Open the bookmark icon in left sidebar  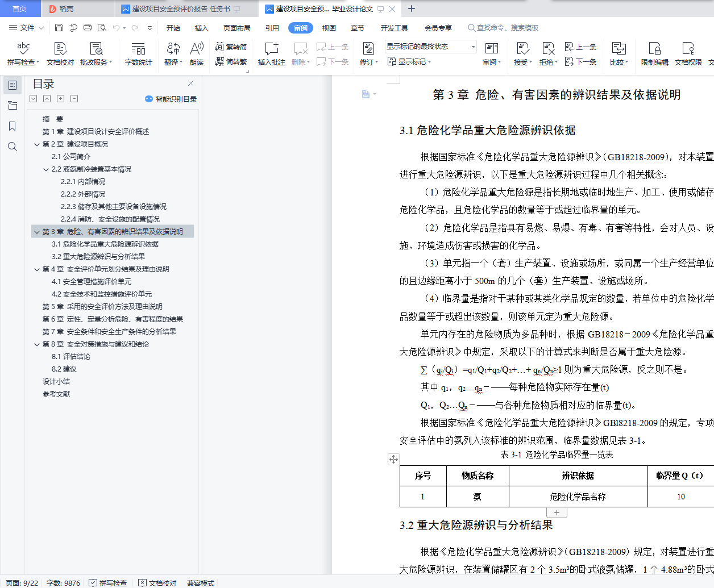(x=13, y=126)
